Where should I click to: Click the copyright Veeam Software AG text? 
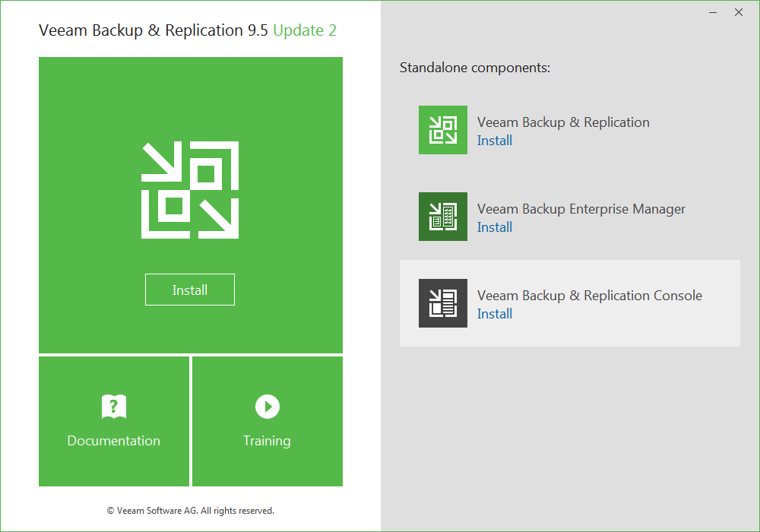click(191, 511)
